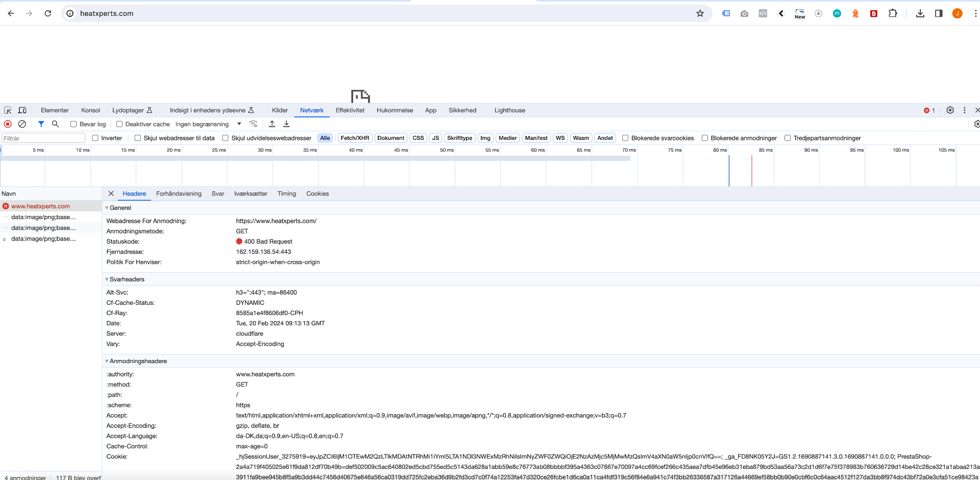980x480 pixels.
Task: Open the Extensions puzzle-piece menu
Action: 893,13
